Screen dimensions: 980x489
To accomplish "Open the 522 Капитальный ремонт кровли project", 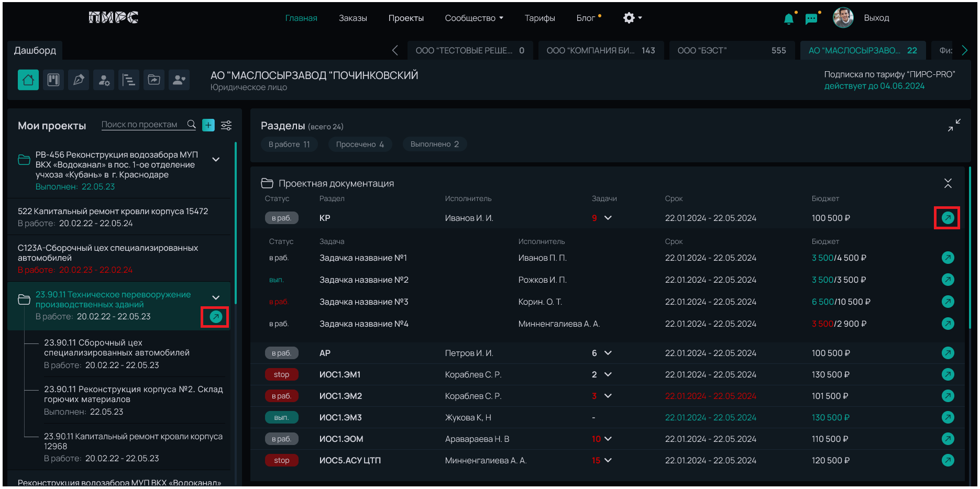I will (113, 212).
